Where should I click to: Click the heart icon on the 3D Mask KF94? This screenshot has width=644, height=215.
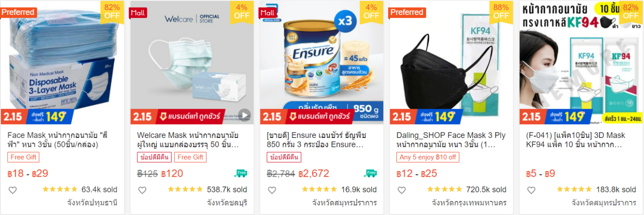[531, 190]
